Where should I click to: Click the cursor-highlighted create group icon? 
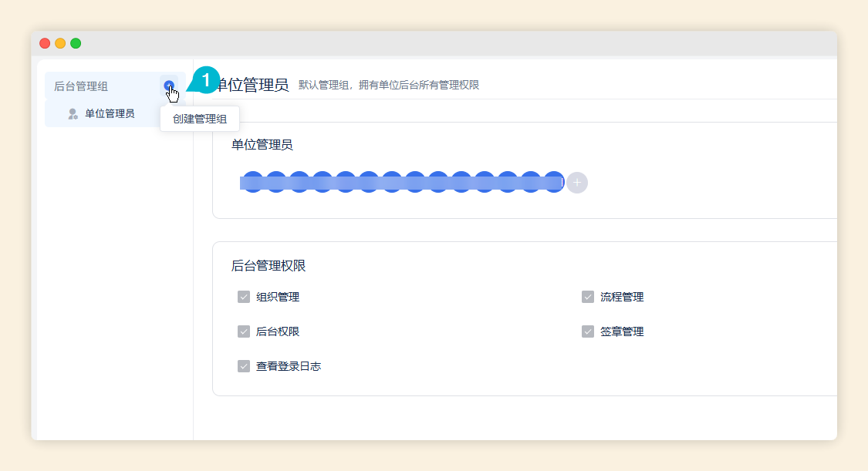[x=171, y=86]
